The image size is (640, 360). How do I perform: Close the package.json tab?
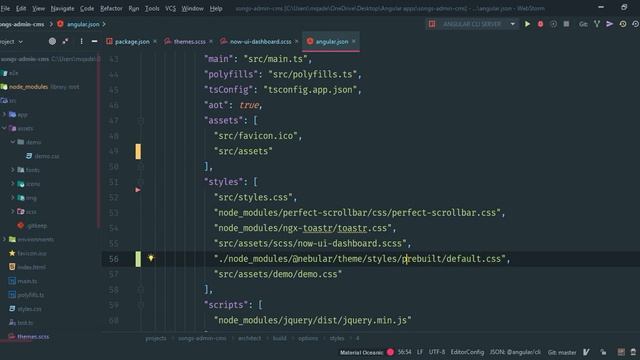point(155,41)
